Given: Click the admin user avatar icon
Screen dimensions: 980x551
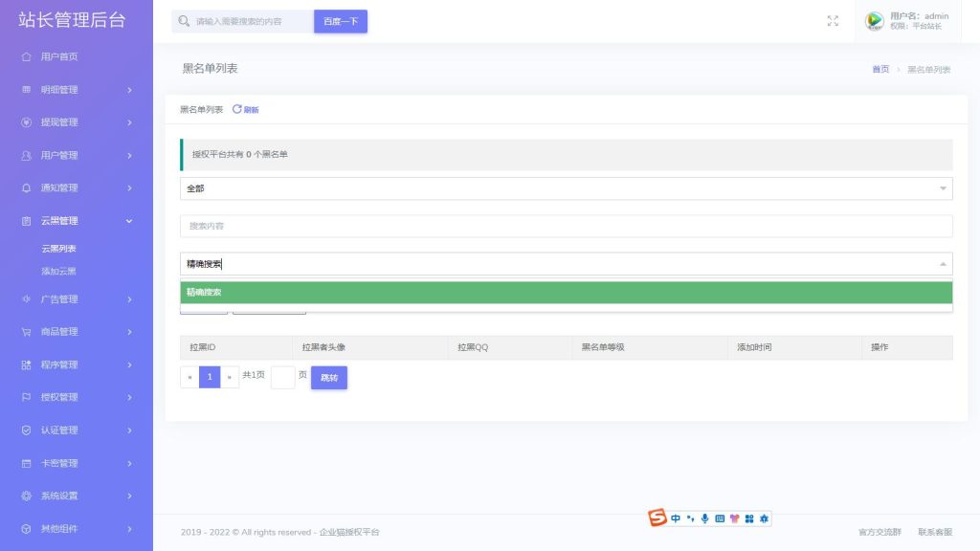Looking at the screenshot, I should click(x=874, y=21).
